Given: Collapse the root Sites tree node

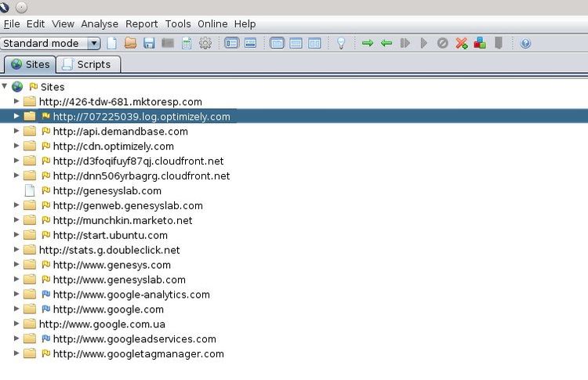Looking at the screenshot, I should 5,86.
